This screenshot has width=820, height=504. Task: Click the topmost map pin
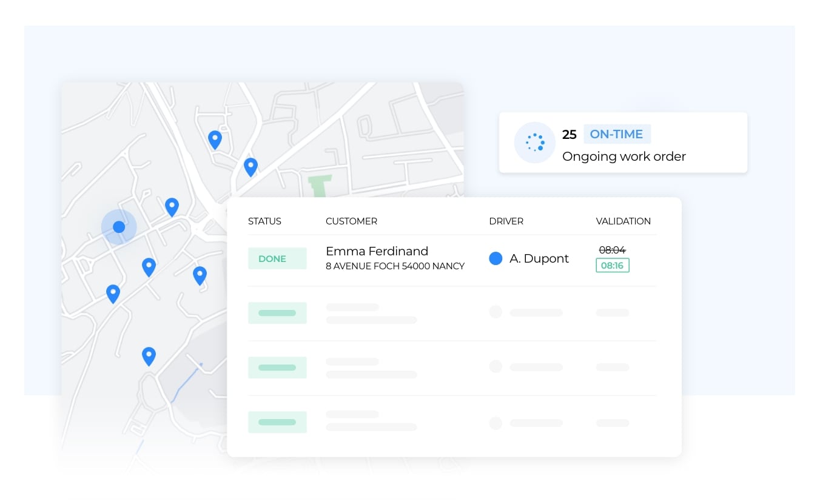pos(215,139)
